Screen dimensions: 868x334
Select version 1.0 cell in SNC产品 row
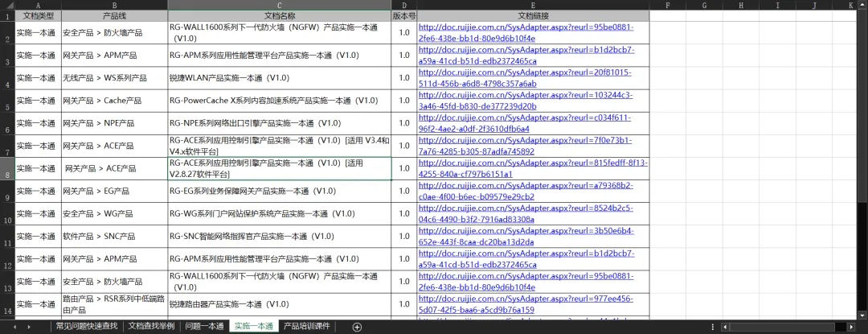[404, 236]
